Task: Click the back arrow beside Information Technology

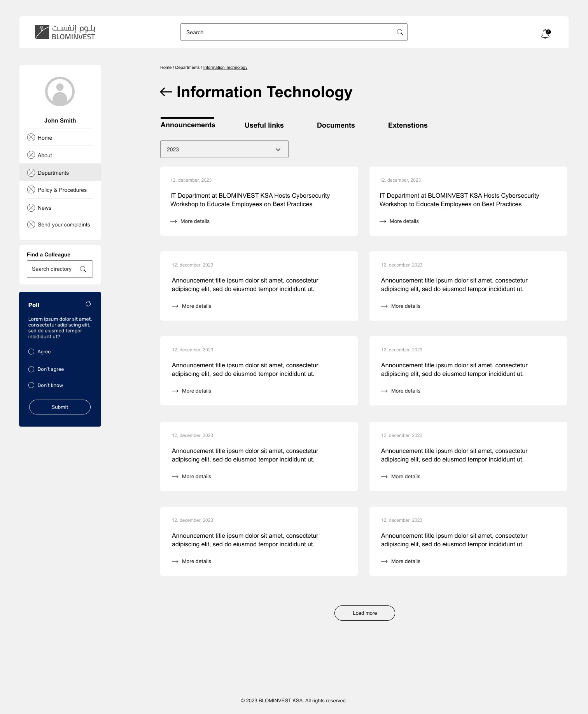Action: point(166,92)
